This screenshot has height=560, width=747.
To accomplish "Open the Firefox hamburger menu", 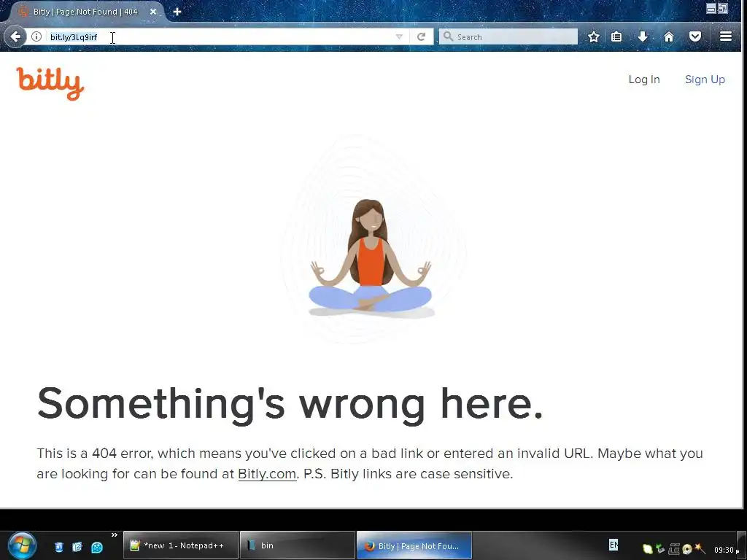I will (x=726, y=36).
